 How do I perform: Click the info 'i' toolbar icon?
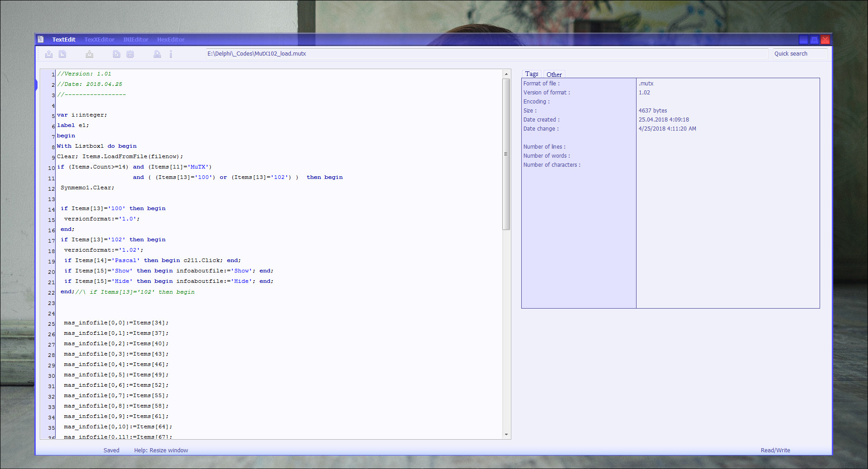[x=171, y=54]
